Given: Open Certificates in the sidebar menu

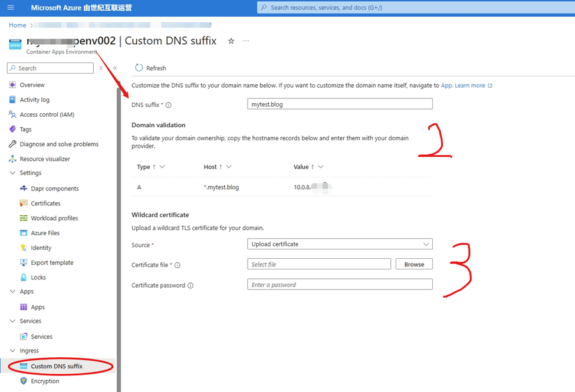Looking at the screenshot, I should 45,203.
